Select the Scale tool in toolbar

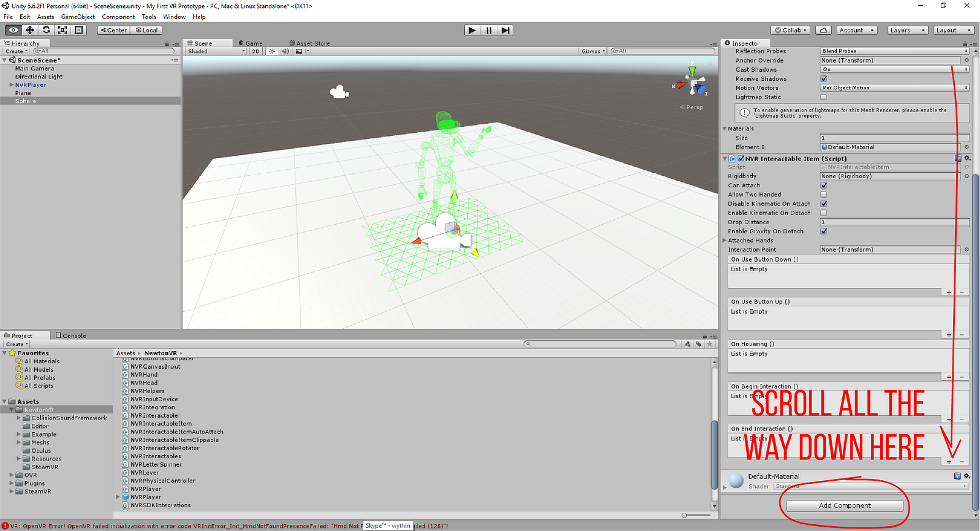click(62, 30)
